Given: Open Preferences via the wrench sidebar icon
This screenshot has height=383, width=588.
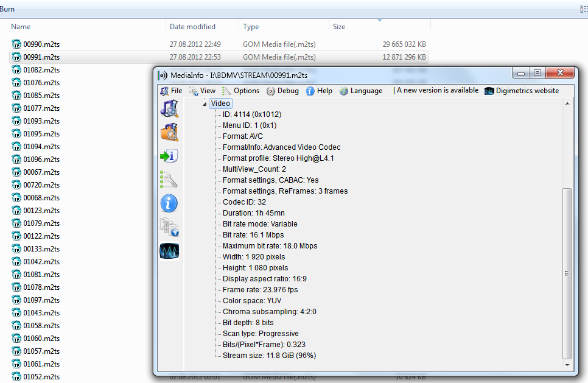Looking at the screenshot, I should pyautogui.click(x=169, y=180).
